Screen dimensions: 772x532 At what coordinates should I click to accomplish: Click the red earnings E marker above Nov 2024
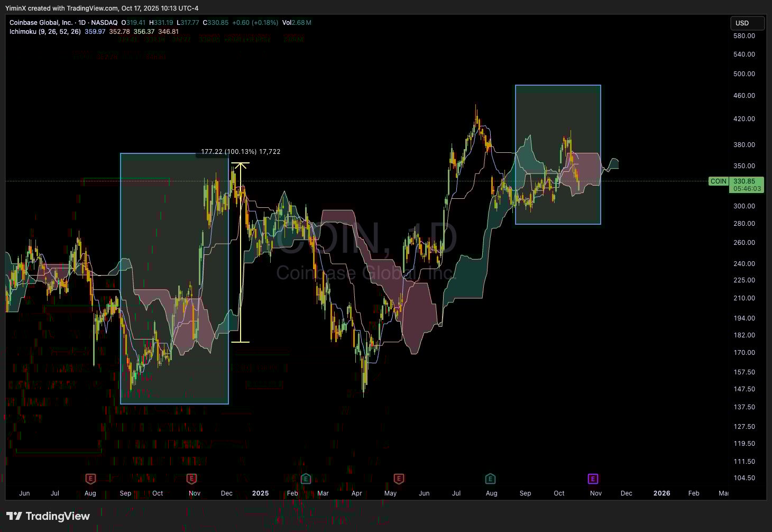pos(191,479)
